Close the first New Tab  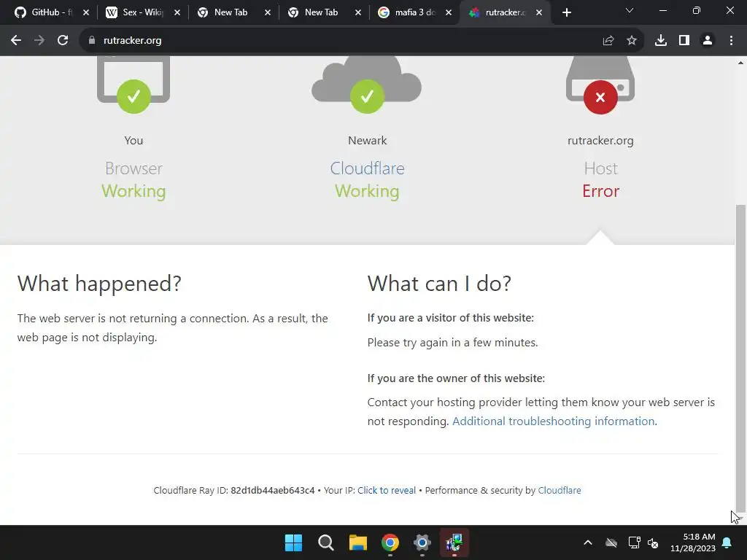[267, 13]
